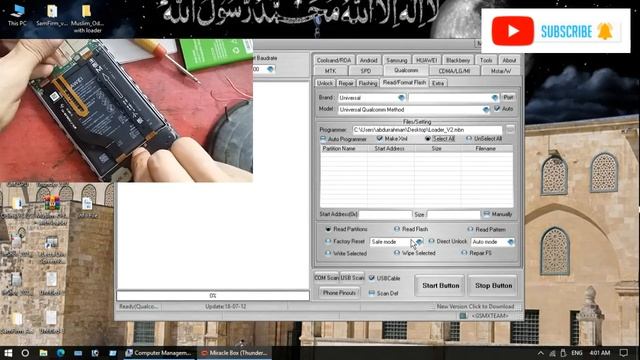Click the YouTube subscribe logo
The image size is (640, 360).
[513, 31]
